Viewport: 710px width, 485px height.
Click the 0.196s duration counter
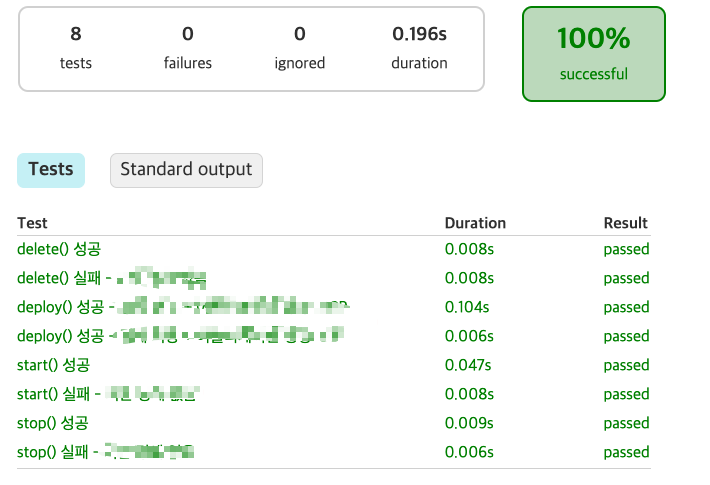pyautogui.click(x=419, y=48)
